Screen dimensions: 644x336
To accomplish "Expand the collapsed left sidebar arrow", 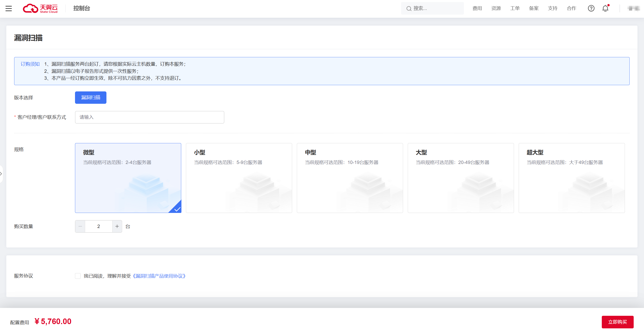I will pos(1,174).
